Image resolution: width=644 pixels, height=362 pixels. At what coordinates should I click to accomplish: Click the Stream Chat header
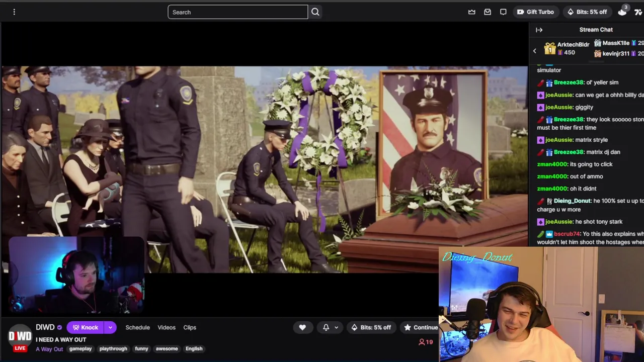pyautogui.click(x=596, y=30)
